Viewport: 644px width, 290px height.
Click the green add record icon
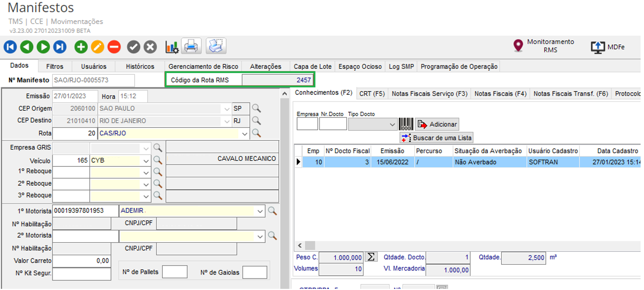pos(81,47)
